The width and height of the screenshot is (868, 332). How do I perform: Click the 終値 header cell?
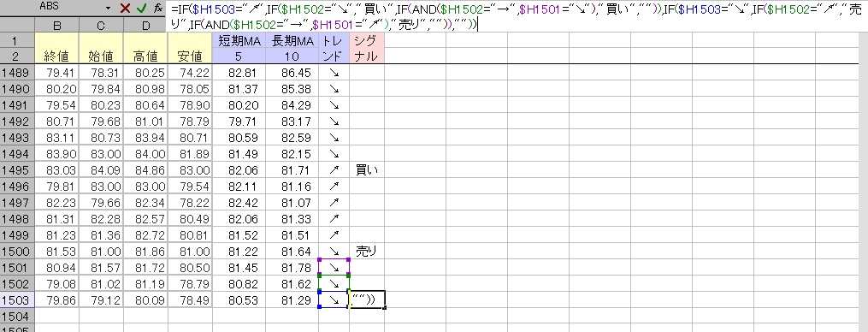(57, 56)
